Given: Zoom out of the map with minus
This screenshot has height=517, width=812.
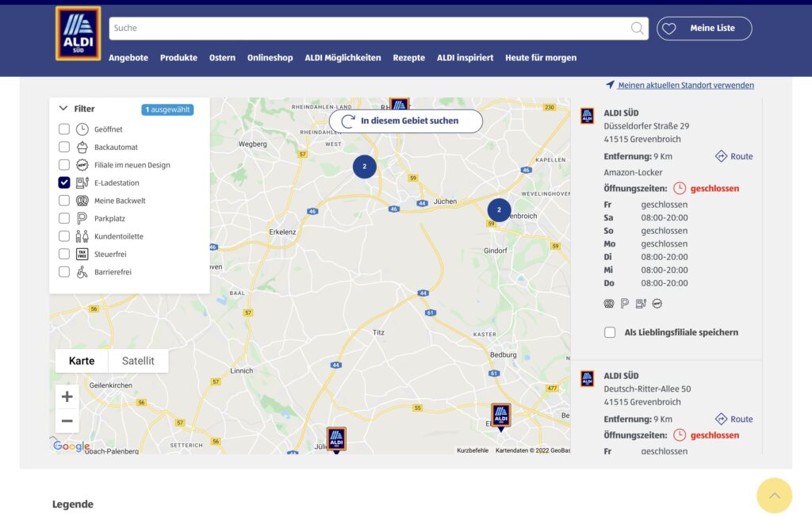Looking at the screenshot, I should point(67,420).
